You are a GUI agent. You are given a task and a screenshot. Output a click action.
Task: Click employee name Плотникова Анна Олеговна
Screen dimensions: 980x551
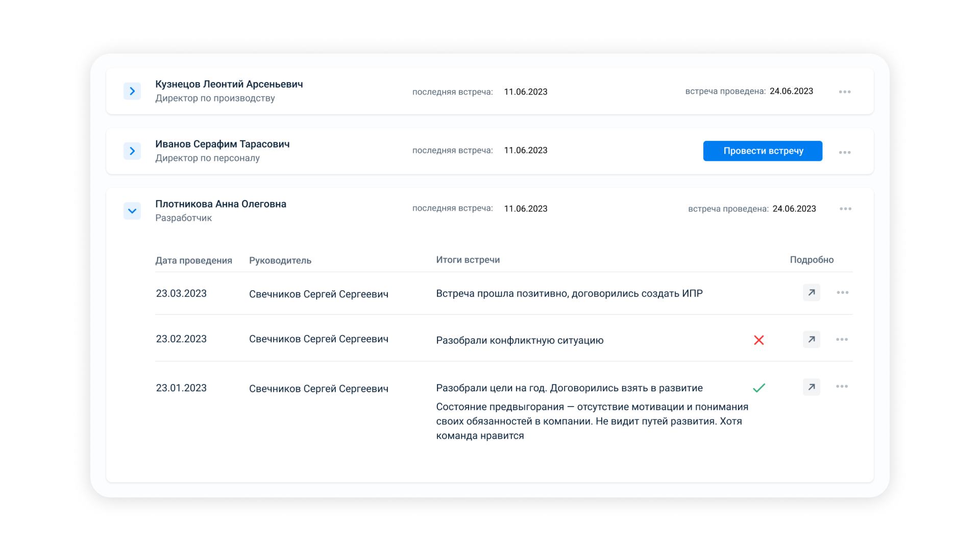pyautogui.click(x=220, y=204)
